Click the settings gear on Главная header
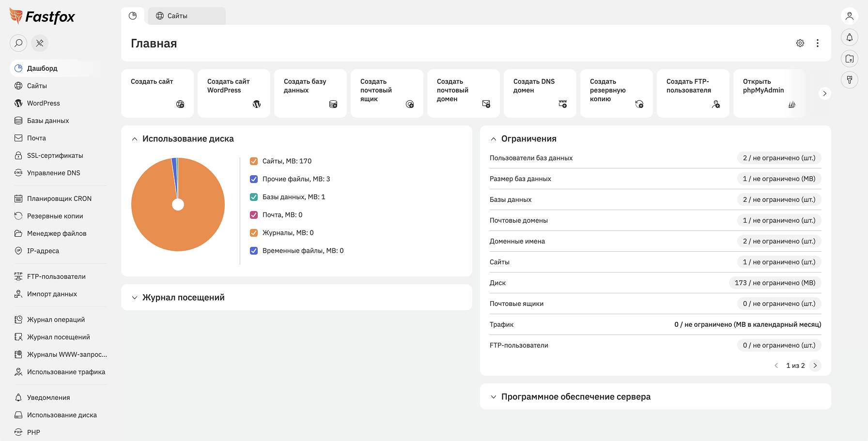 (800, 43)
